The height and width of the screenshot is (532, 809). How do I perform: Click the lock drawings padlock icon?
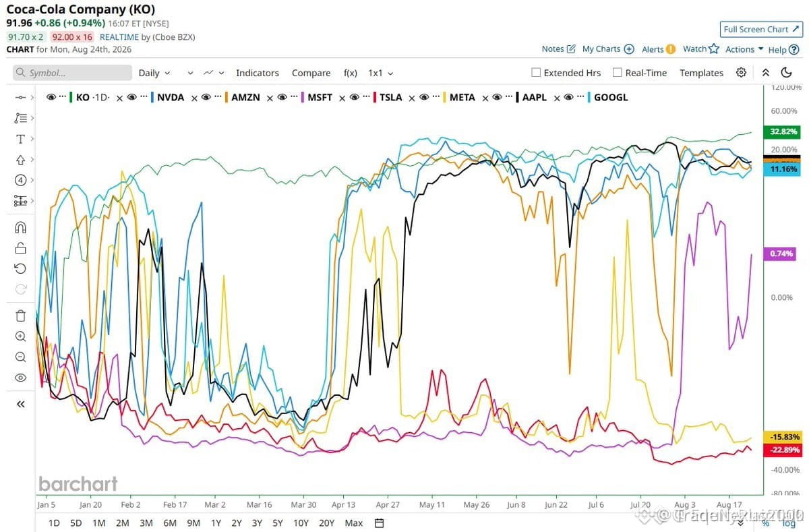click(20, 248)
